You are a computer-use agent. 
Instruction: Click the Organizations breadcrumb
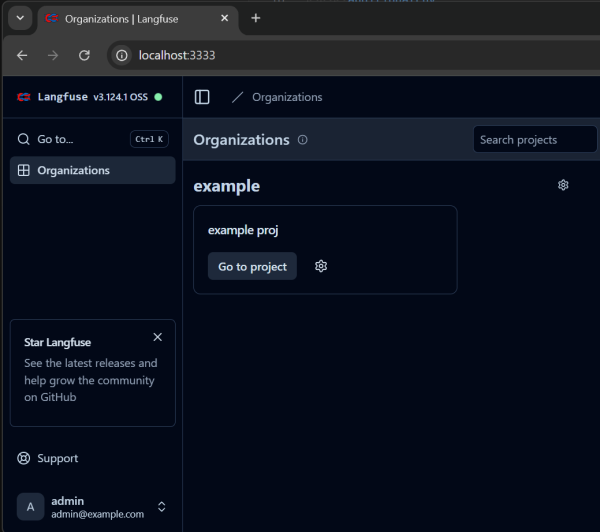pyautogui.click(x=287, y=97)
